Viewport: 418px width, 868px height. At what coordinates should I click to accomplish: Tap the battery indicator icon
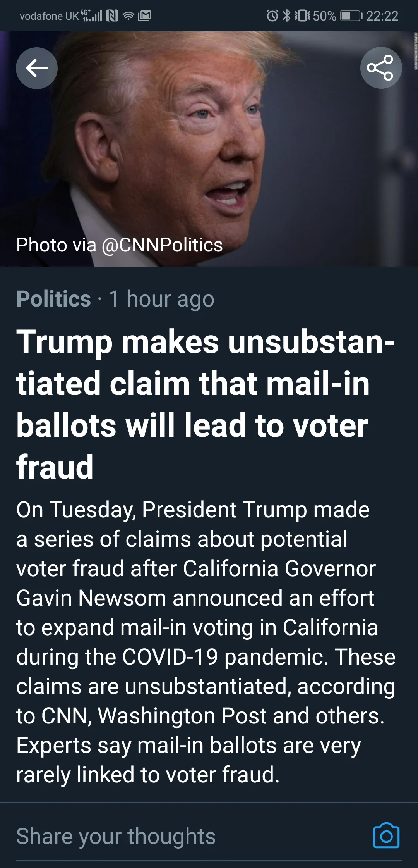(351, 16)
